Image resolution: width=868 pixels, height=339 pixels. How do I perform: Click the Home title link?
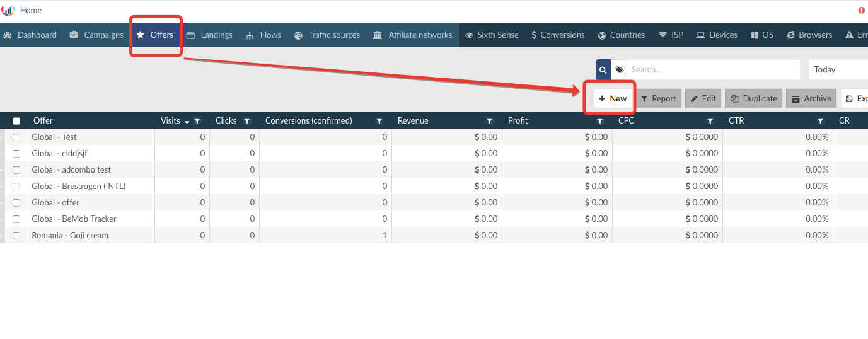click(x=31, y=11)
